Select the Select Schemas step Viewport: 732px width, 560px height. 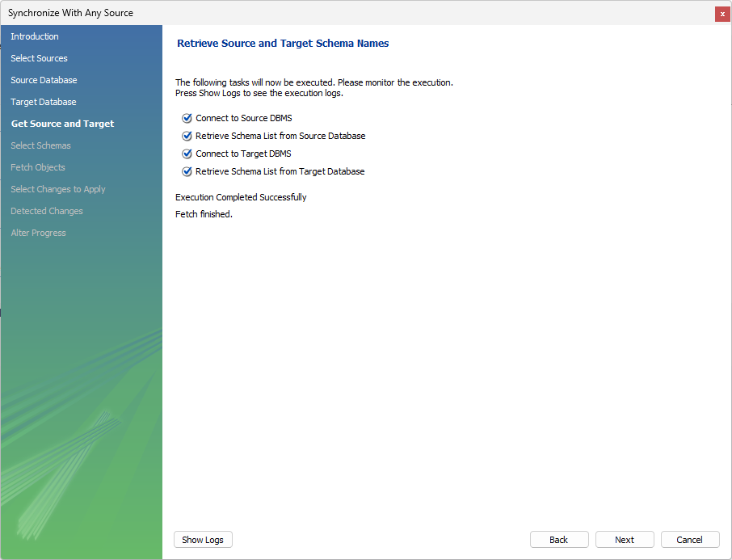40,145
